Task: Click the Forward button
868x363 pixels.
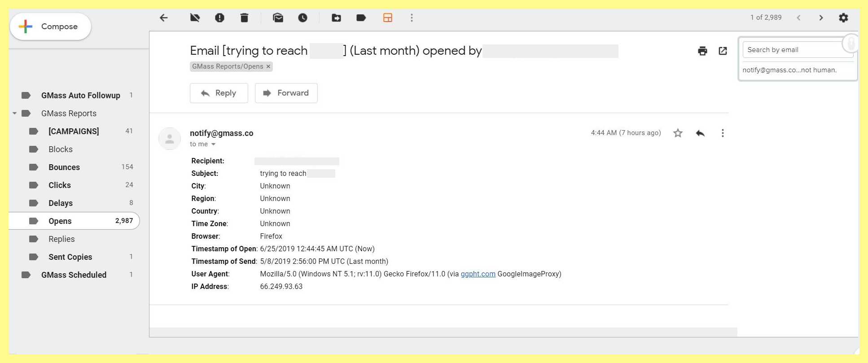Action: 286,93
